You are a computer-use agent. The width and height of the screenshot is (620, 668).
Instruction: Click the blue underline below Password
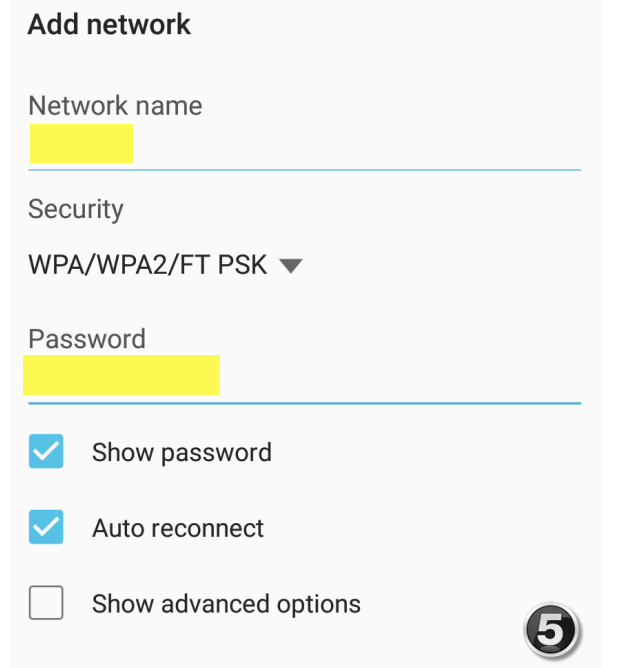coord(305,403)
